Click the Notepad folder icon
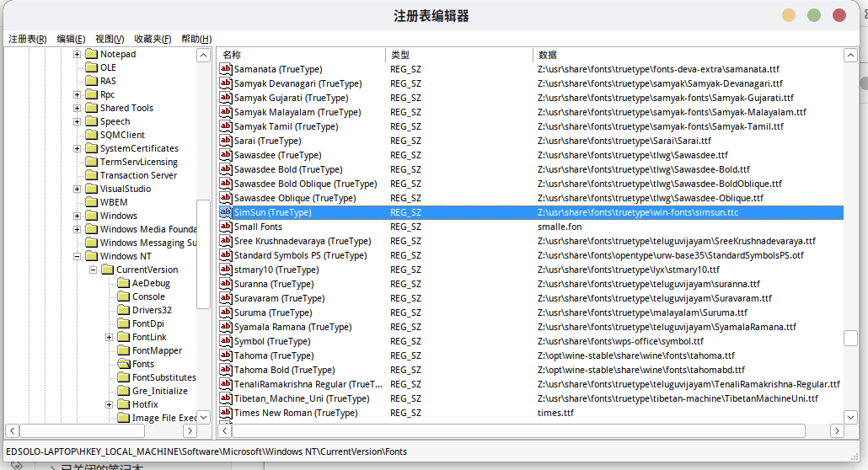868x470 pixels. pos(91,54)
